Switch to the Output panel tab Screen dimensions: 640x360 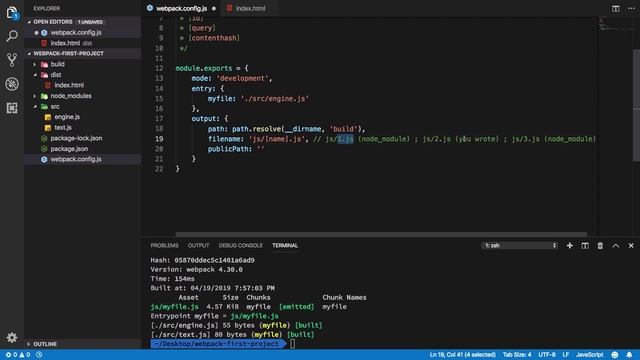tap(198, 245)
